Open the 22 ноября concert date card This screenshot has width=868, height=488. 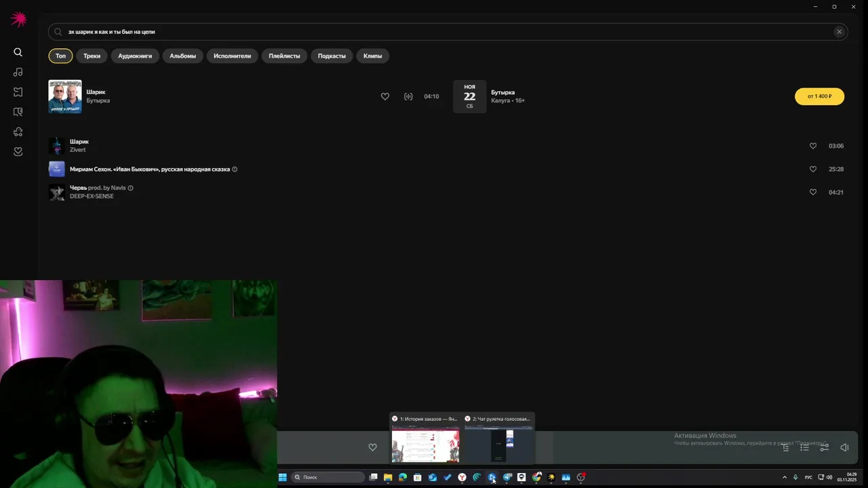[469, 96]
